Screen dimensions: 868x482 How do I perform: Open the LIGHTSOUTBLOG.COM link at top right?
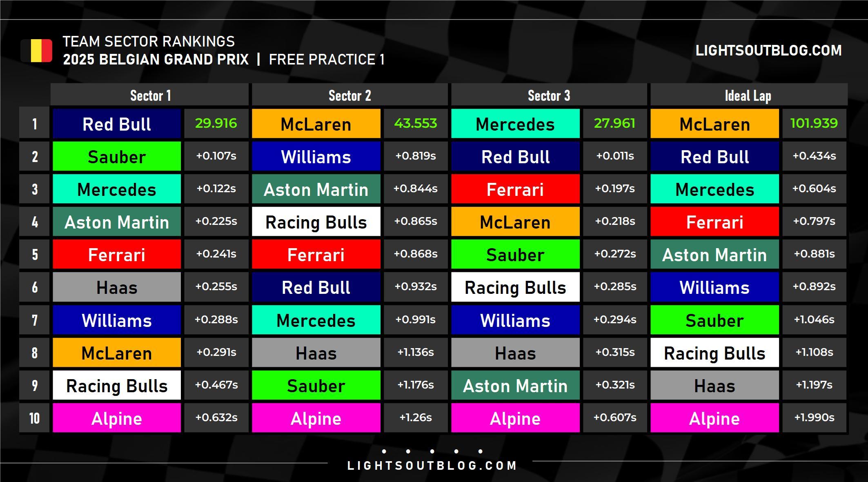click(x=768, y=51)
